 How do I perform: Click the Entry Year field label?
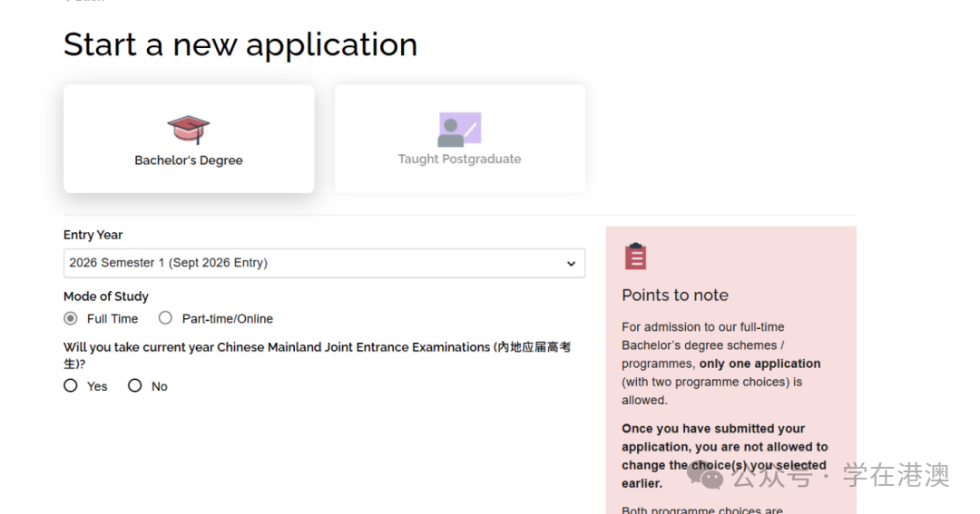[93, 235]
